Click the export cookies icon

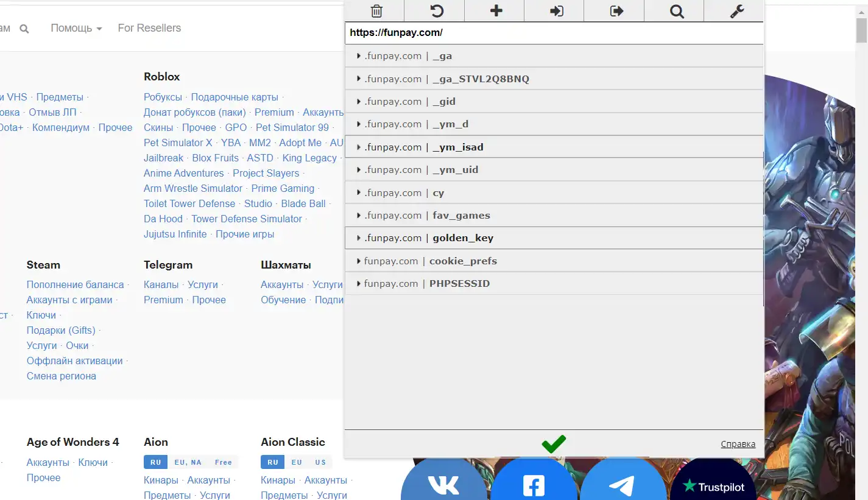coord(616,11)
